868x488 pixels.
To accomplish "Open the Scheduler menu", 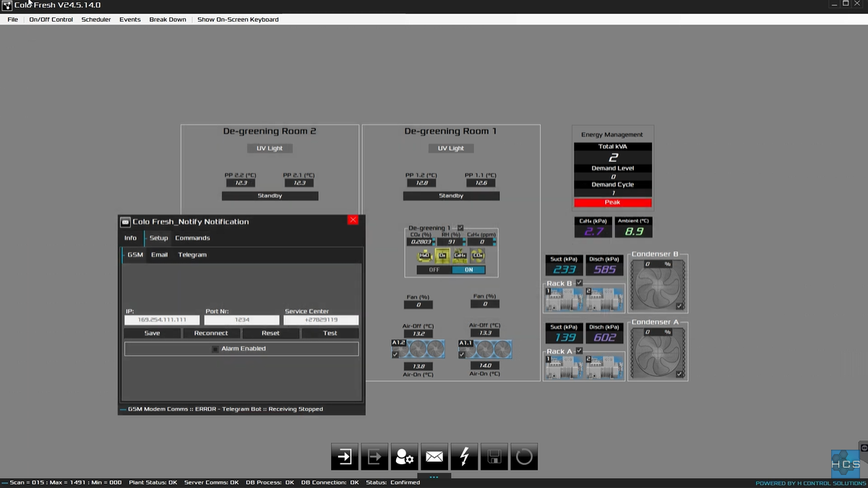I will [x=96, y=20].
